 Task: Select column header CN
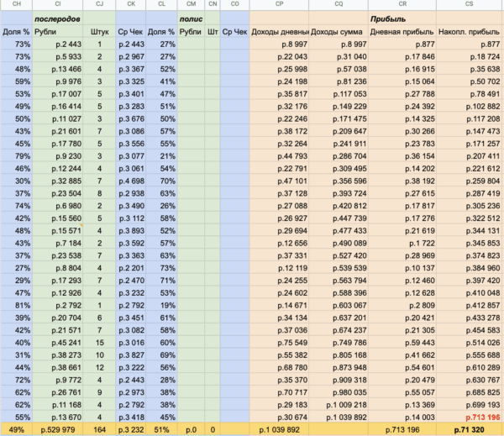pos(213,4)
